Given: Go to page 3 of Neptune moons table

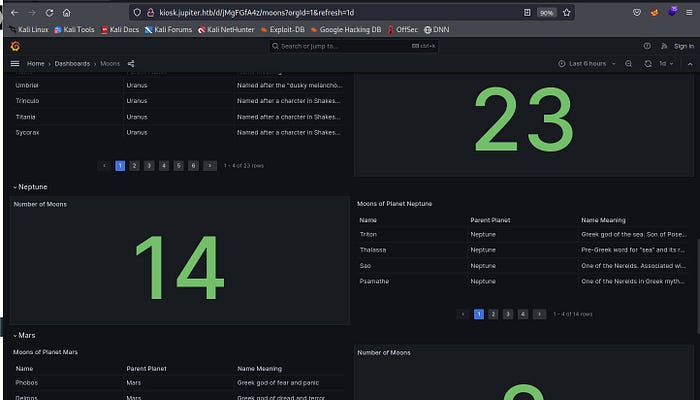Looking at the screenshot, I should (x=508, y=314).
